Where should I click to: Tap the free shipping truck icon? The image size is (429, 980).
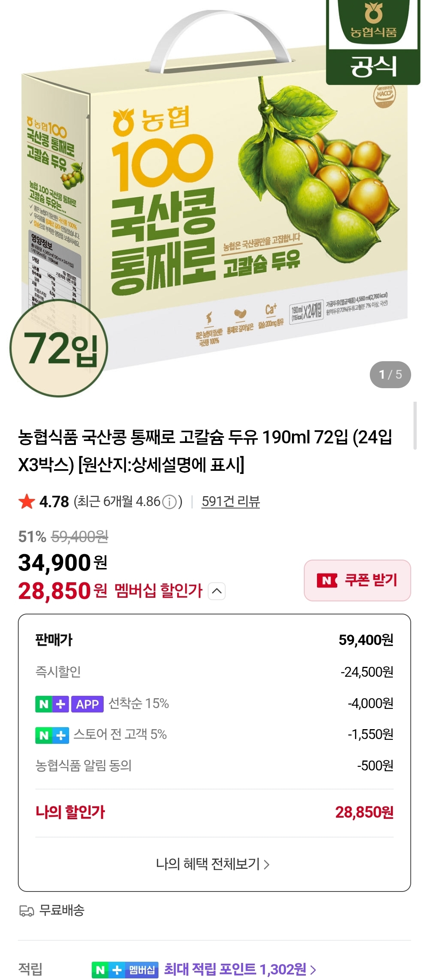coord(27,911)
